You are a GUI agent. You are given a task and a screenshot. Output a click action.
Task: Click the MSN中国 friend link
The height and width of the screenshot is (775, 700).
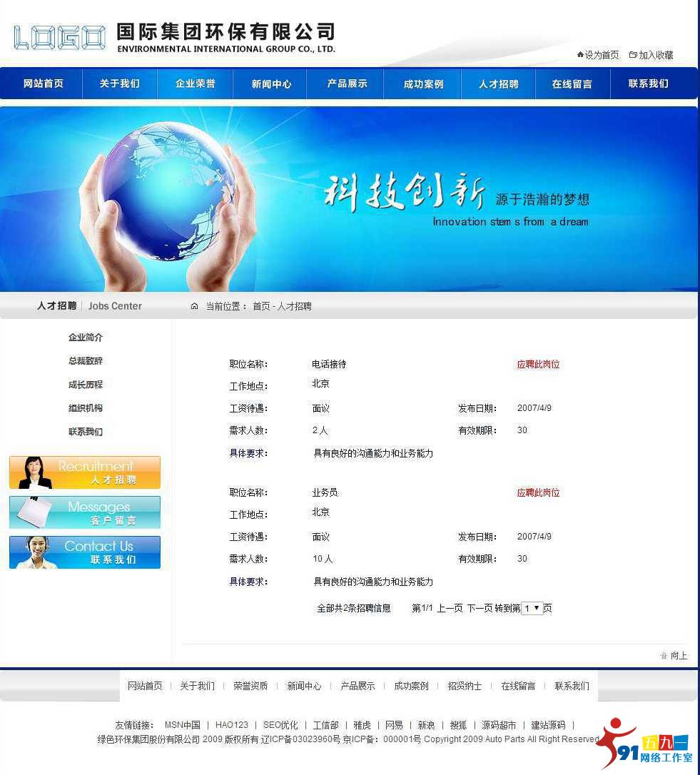click(186, 724)
